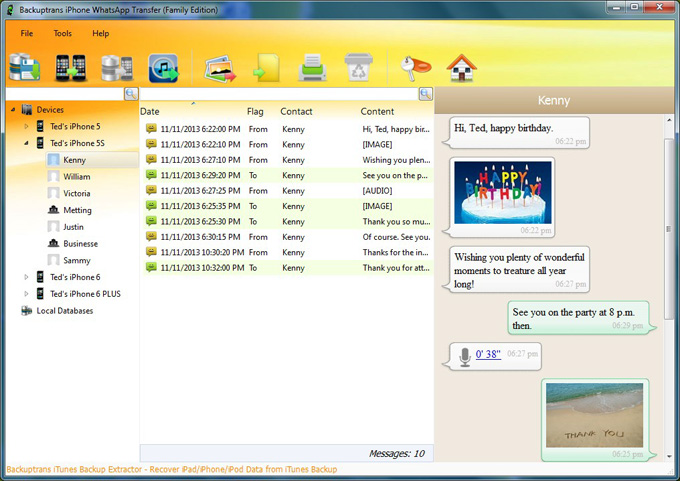Viewport: 680px width, 481px height.
Task: Open the Help menu
Action: pyautogui.click(x=101, y=33)
